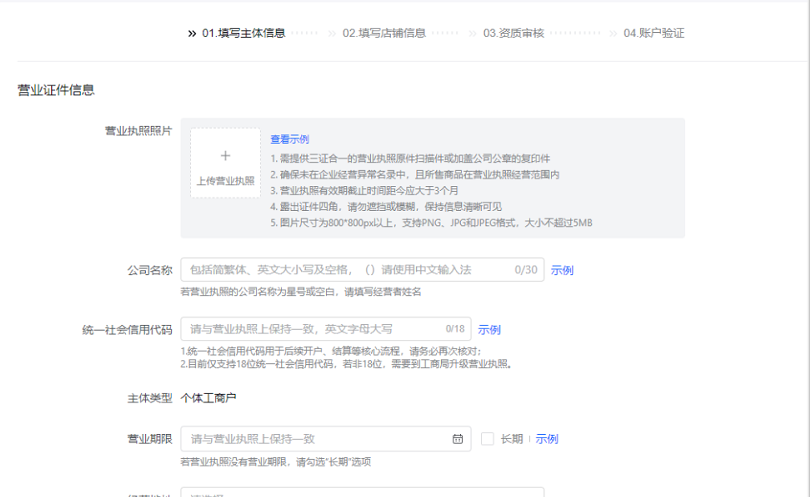
Task: Open the 查看示例 link
Action: pyautogui.click(x=289, y=139)
